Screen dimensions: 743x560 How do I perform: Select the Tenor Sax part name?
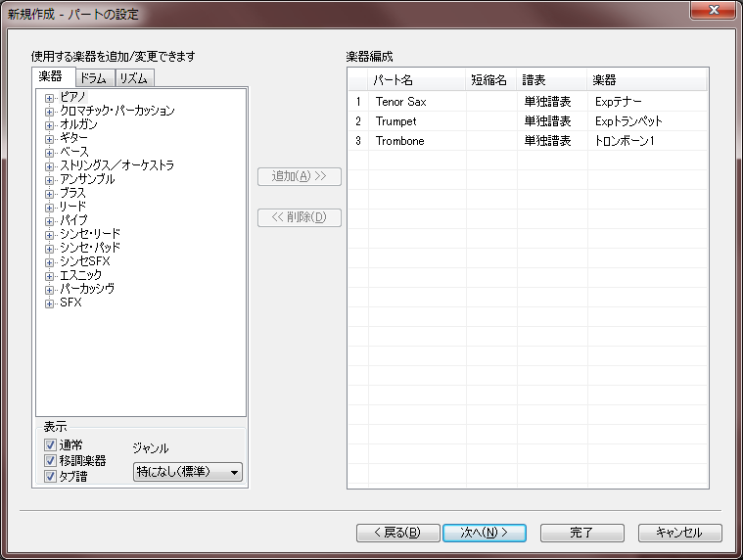[x=401, y=102]
